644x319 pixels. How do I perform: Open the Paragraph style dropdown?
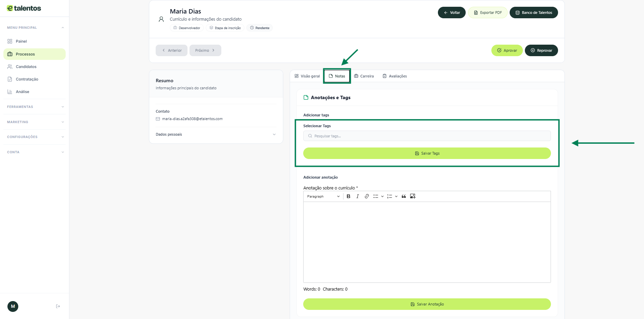[323, 197]
